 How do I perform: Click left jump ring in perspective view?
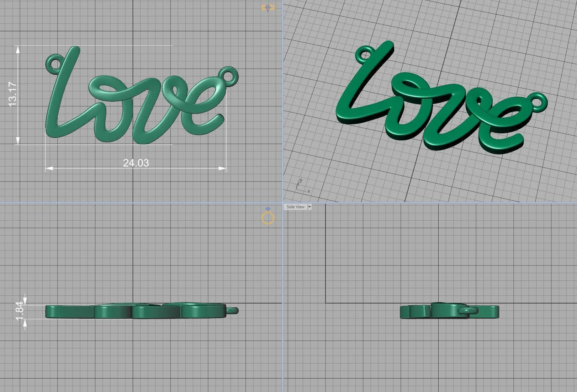point(364,55)
